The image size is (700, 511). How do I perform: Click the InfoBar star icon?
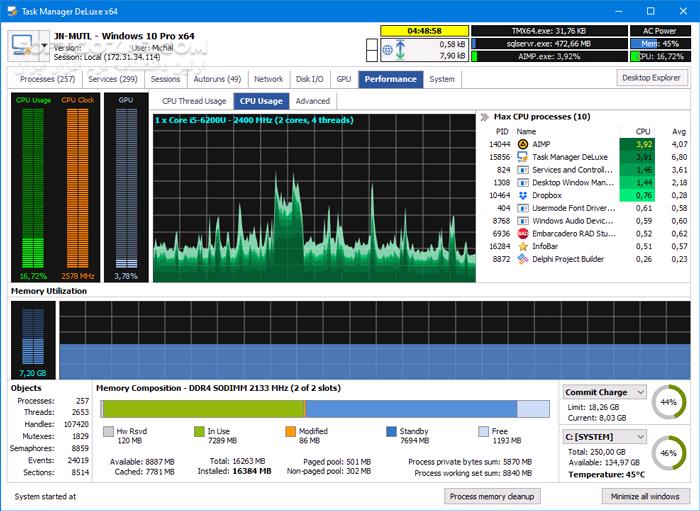pyautogui.click(x=522, y=246)
